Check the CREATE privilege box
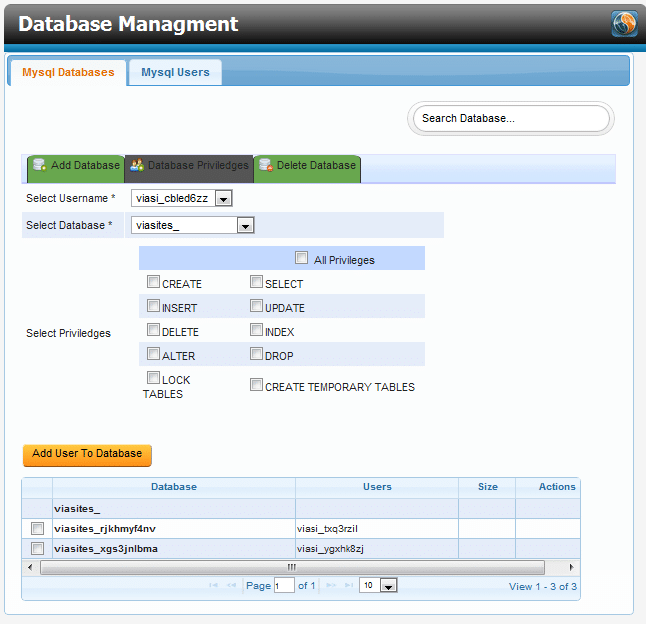 pos(153,282)
